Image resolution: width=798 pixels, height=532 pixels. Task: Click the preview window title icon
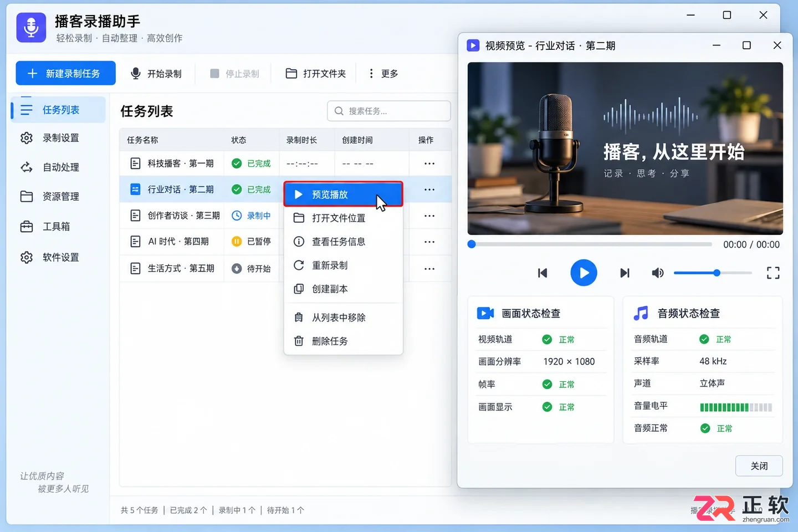[473, 45]
